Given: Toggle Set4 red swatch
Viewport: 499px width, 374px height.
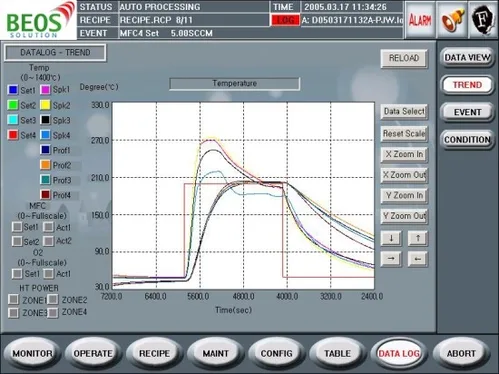Looking at the screenshot, I should point(13,135).
